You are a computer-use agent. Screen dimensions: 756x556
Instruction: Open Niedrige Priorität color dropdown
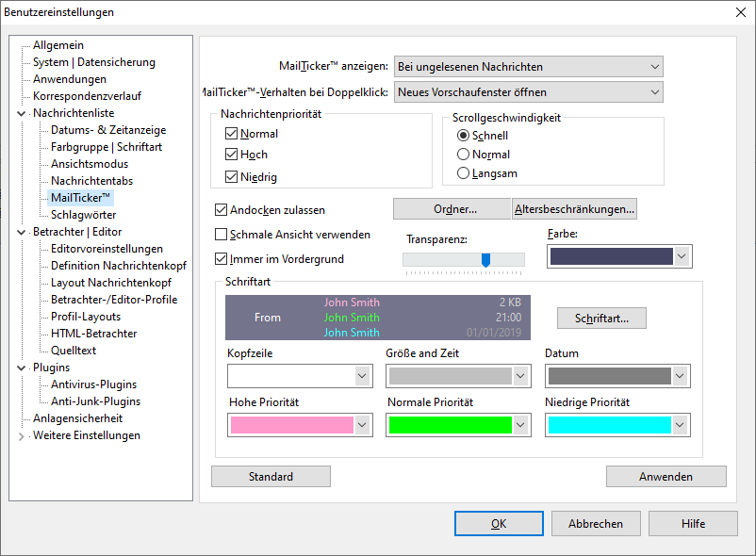pos(680,425)
